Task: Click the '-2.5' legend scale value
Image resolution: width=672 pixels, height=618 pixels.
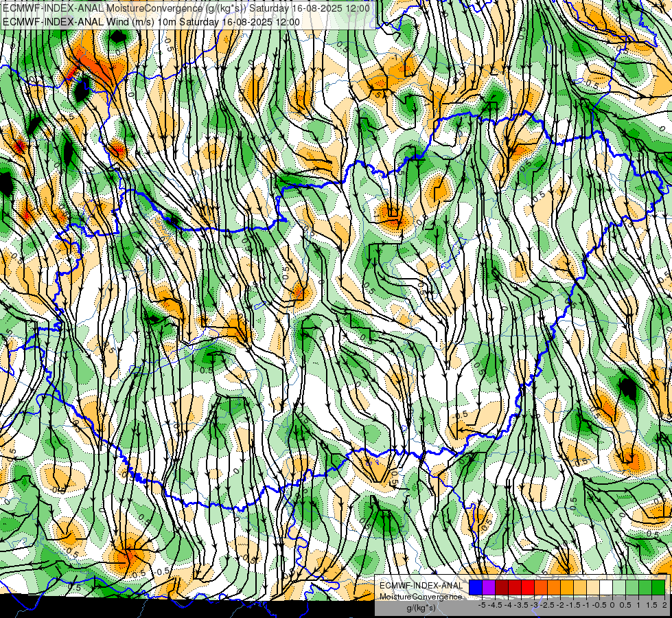Action: (x=546, y=605)
